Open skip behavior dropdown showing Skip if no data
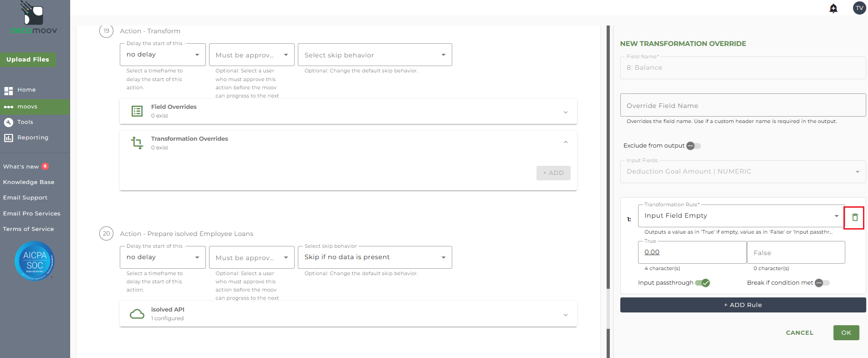The height and width of the screenshot is (358, 868). (x=375, y=257)
